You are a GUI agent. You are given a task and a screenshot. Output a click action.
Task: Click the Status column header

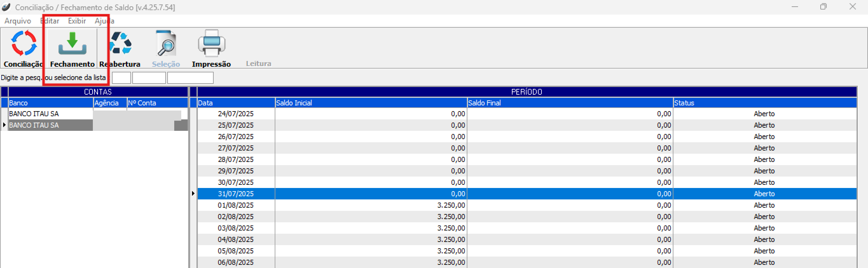click(x=764, y=103)
